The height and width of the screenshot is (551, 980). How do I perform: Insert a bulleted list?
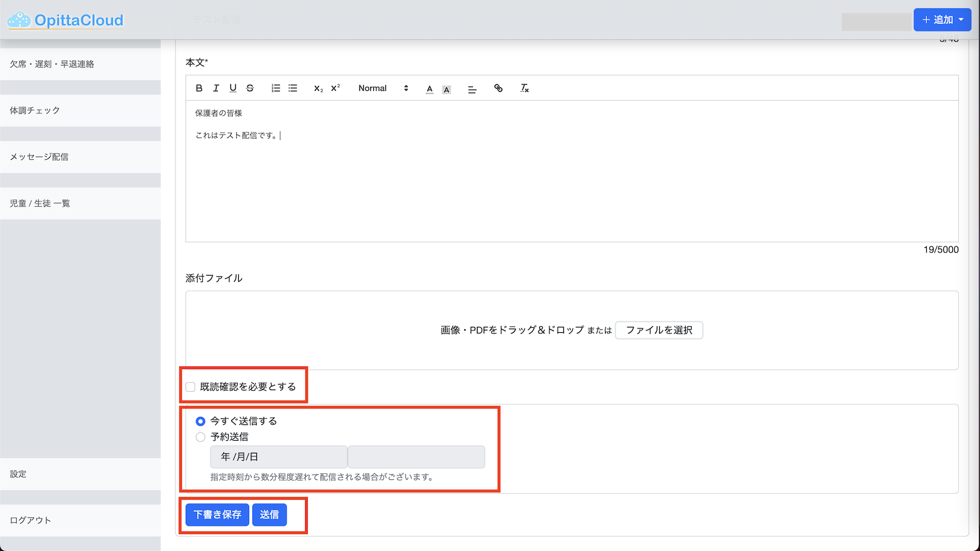point(292,88)
